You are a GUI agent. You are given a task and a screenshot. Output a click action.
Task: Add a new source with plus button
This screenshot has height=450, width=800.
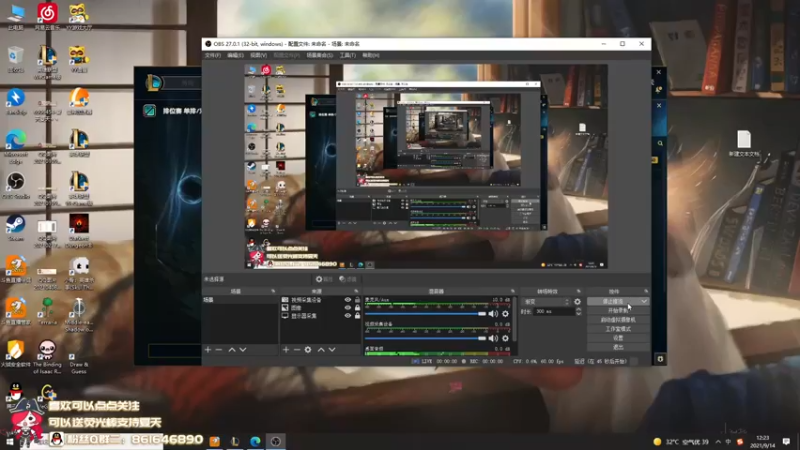click(x=286, y=349)
